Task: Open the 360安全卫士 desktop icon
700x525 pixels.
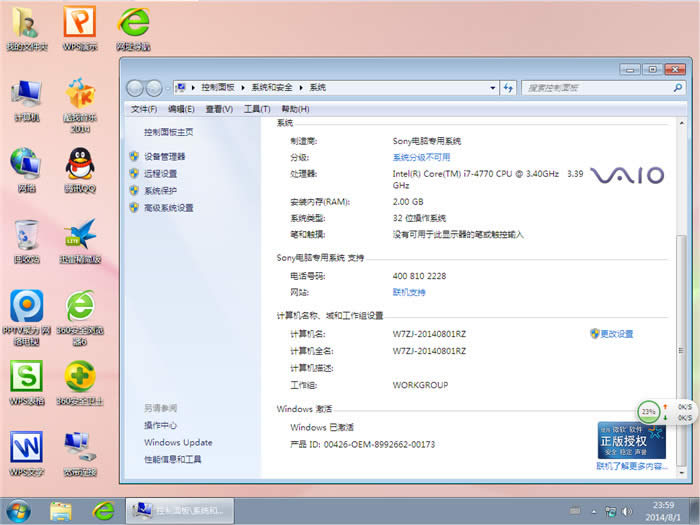Action: (80, 378)
